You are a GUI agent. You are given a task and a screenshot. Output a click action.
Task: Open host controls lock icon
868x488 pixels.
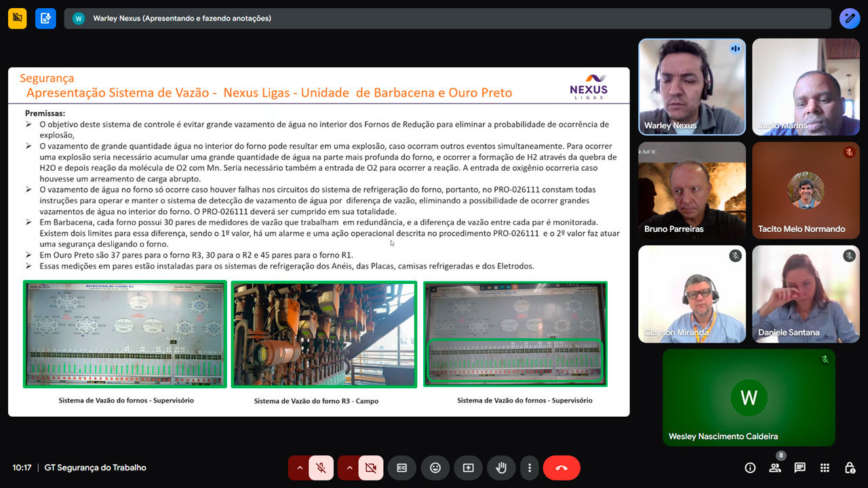click(850, 468)
